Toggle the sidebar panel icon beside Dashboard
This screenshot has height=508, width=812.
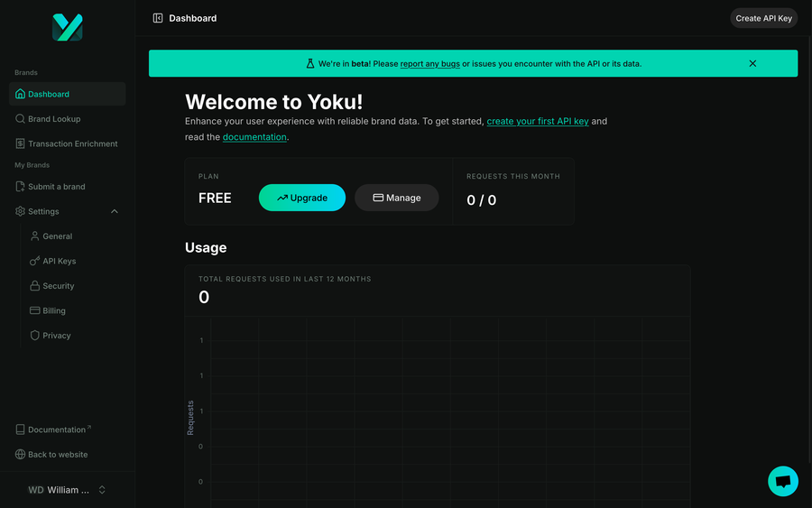(157, 18)
